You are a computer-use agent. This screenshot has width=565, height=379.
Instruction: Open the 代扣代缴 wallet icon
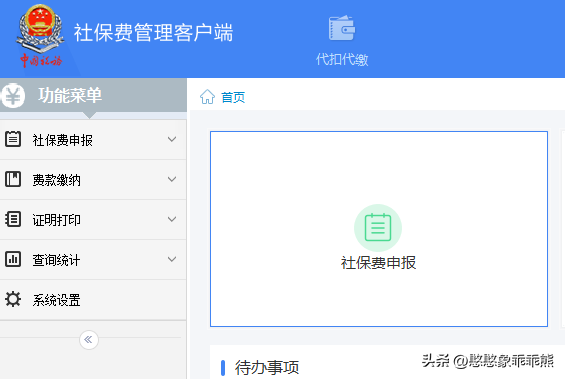[342, 28]
